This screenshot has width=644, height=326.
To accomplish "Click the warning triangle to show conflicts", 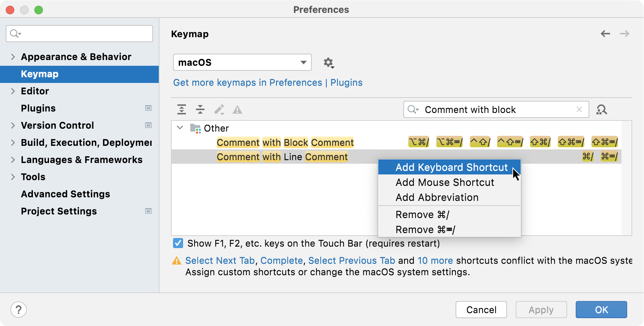I will [237, 110].
